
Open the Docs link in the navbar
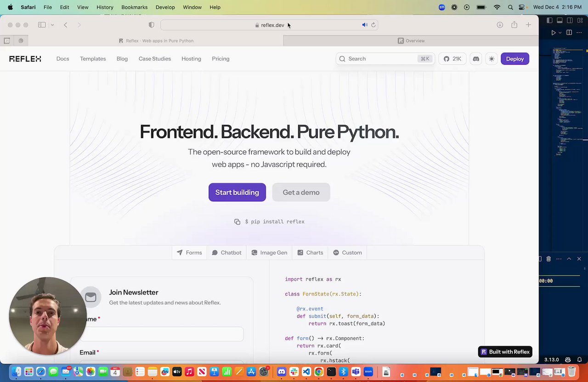click(62, 59)
